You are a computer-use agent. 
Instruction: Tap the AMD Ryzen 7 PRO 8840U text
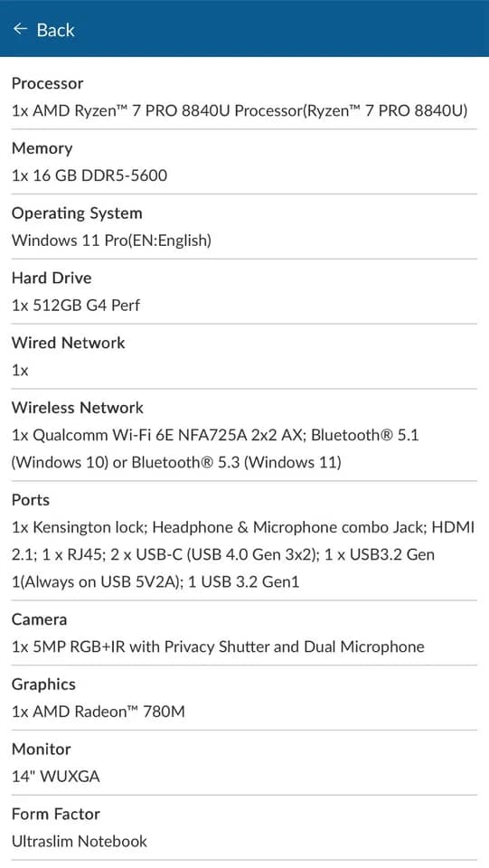(x=240, y=110)
